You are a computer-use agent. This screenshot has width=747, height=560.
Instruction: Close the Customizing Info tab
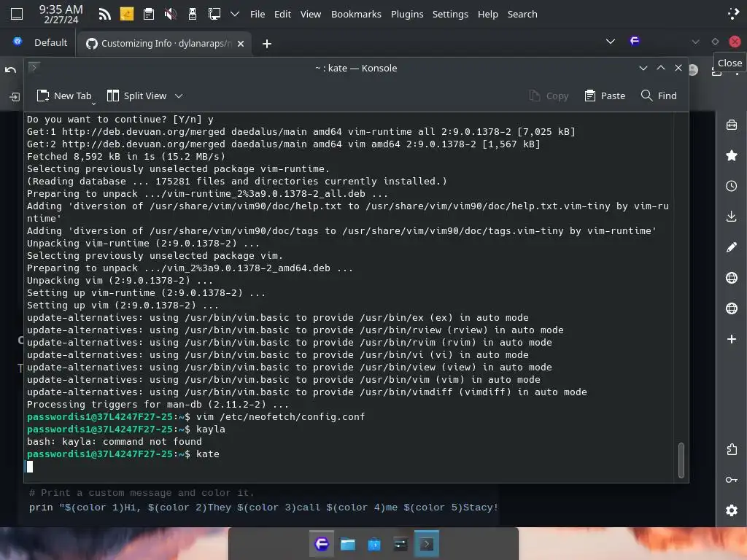click(241, 43)
